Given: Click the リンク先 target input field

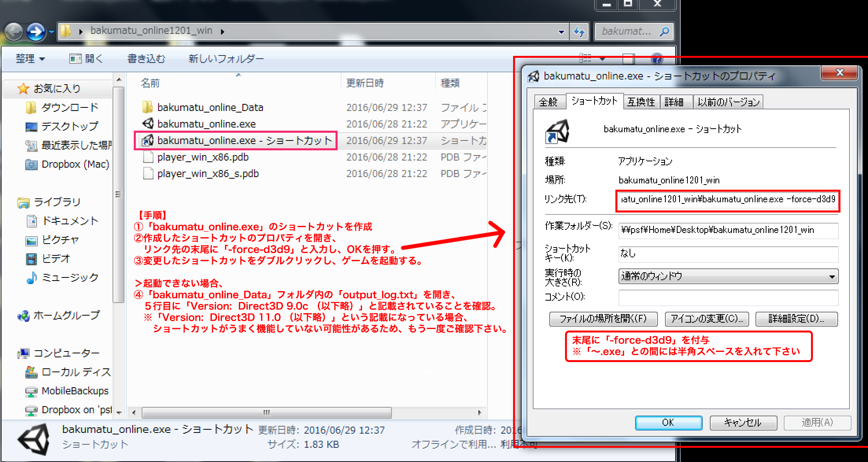Looking at the screenshot, I should 728,200.
